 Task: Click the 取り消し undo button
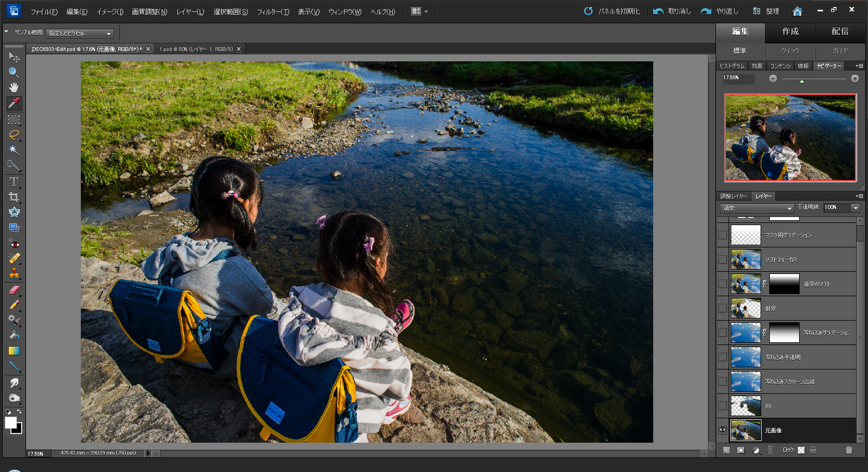point(672,11)
